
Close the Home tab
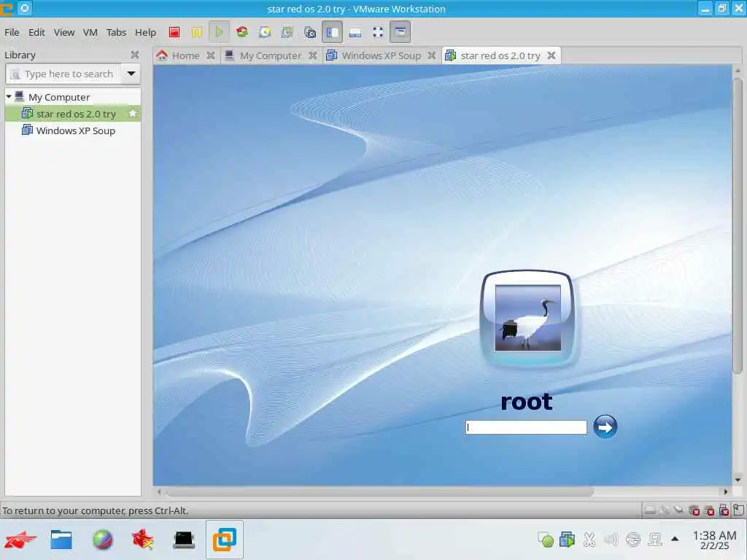[x=211, y=55]
